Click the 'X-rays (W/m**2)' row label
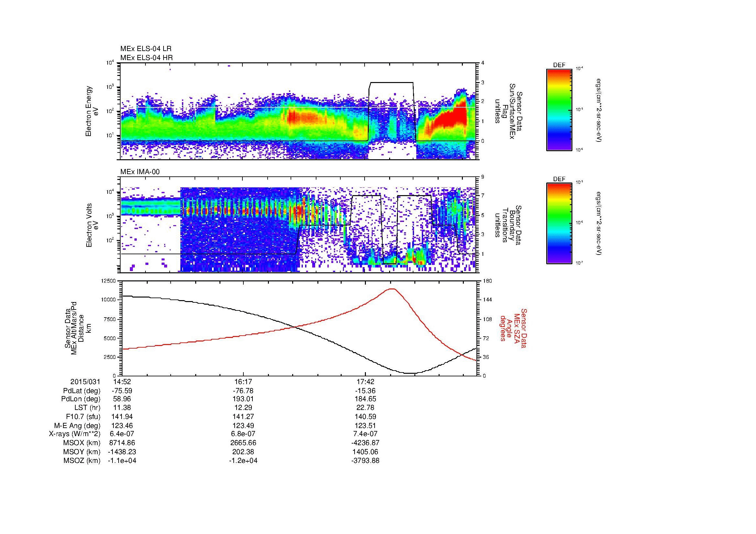Viewport: 756px width, 534px height. (x=75, y=434)
